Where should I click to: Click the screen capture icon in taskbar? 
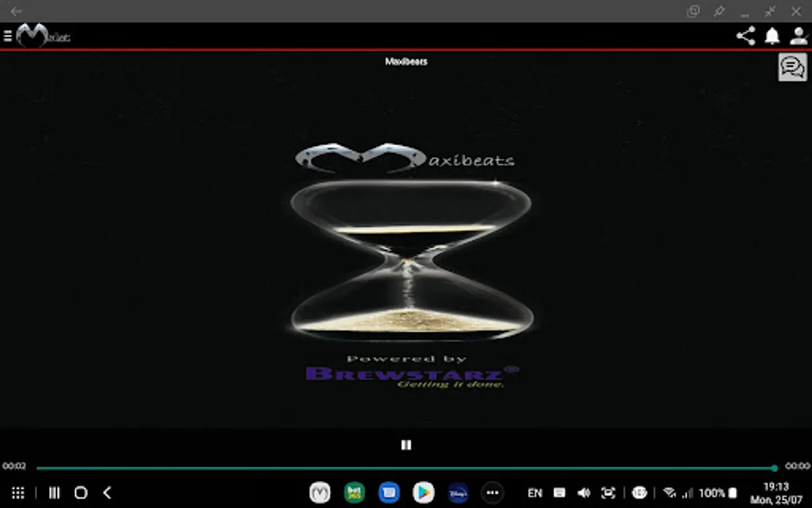pyautogui.click(x=608, y=493)
